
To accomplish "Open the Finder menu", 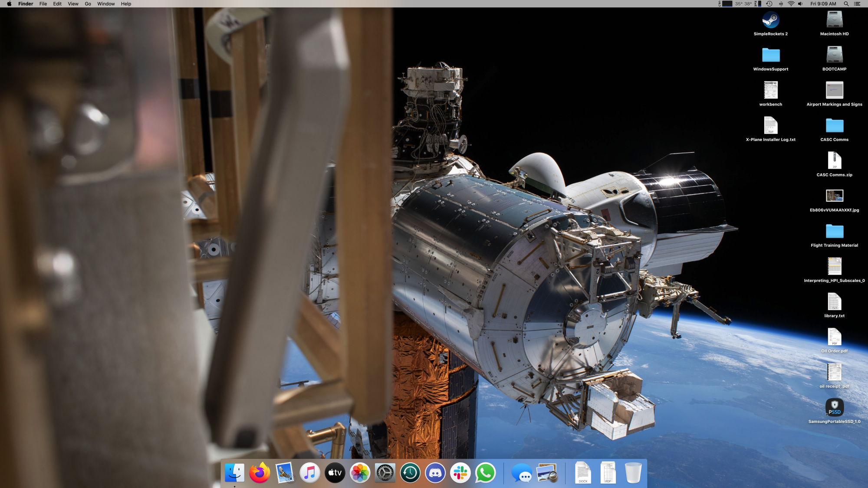I will pyautogui.click(x=26, y=3).
